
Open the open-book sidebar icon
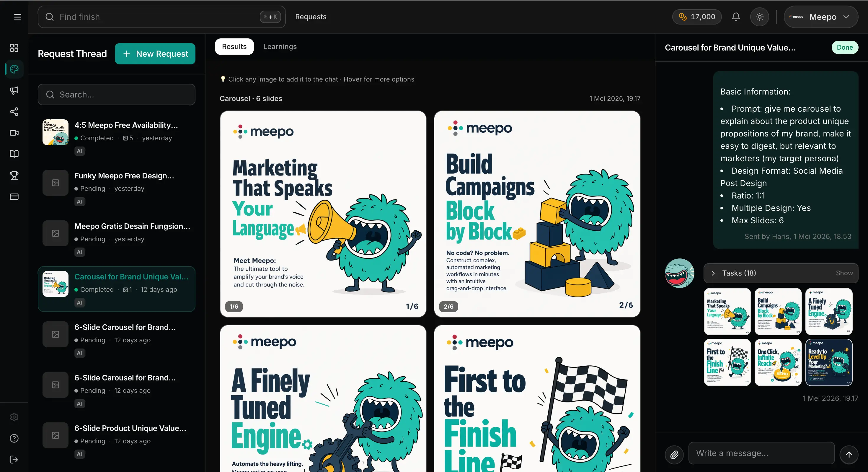click(x=14, y=154)
